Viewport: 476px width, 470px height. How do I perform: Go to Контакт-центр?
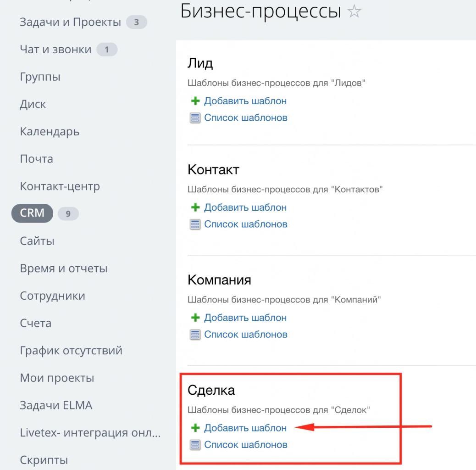61,186
